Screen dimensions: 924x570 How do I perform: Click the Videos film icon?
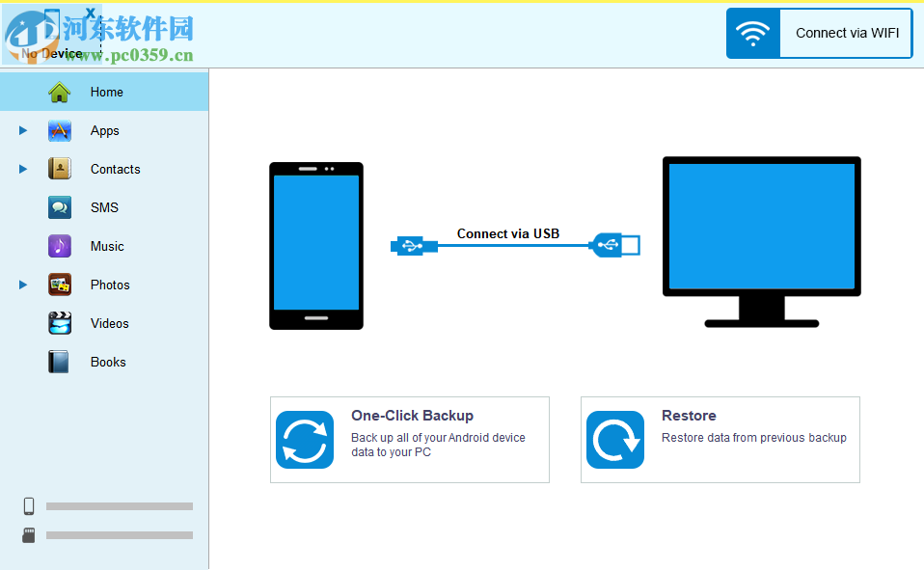pyautogui.click(x=59, y=323)
